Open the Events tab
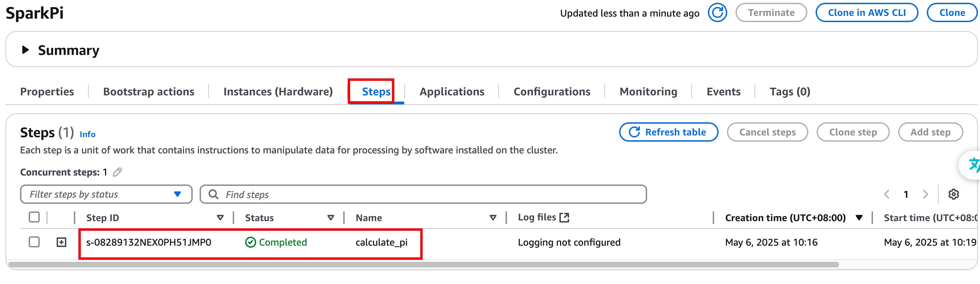The height and width of the screenshot is (284, 980). click(723, 91)
